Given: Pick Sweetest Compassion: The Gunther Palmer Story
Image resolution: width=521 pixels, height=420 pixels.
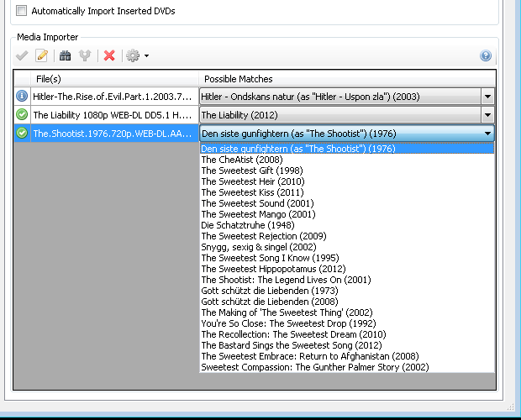Looking at the screenshot, I should pyautogui.click(x=347, y=367).
